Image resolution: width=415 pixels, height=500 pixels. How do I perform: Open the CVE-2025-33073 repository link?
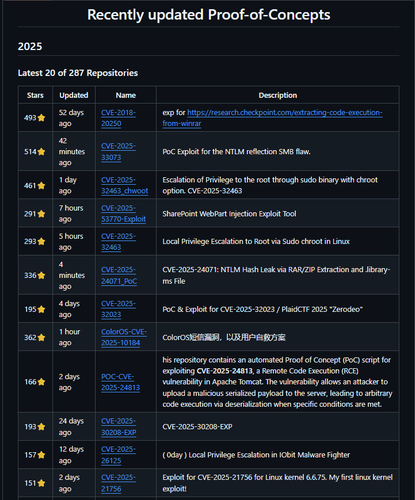point(118,152)
